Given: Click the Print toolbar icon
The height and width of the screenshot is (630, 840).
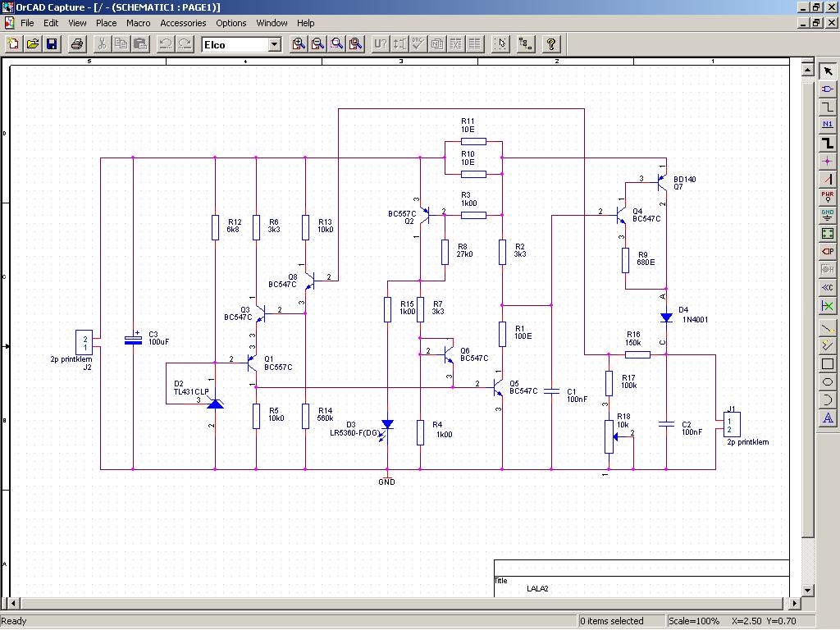Looking at the screenshot, I should coord(77,44).
